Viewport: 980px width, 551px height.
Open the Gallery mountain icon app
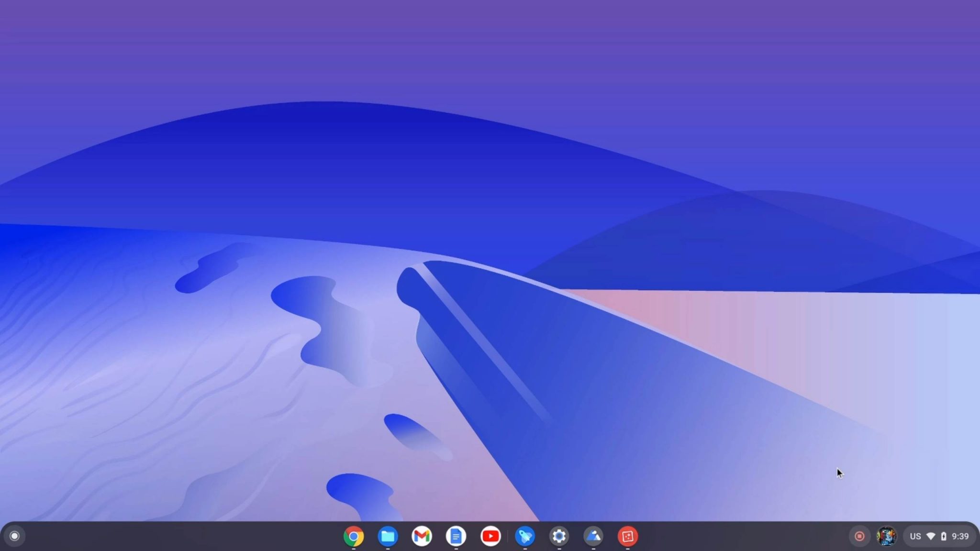593,536
